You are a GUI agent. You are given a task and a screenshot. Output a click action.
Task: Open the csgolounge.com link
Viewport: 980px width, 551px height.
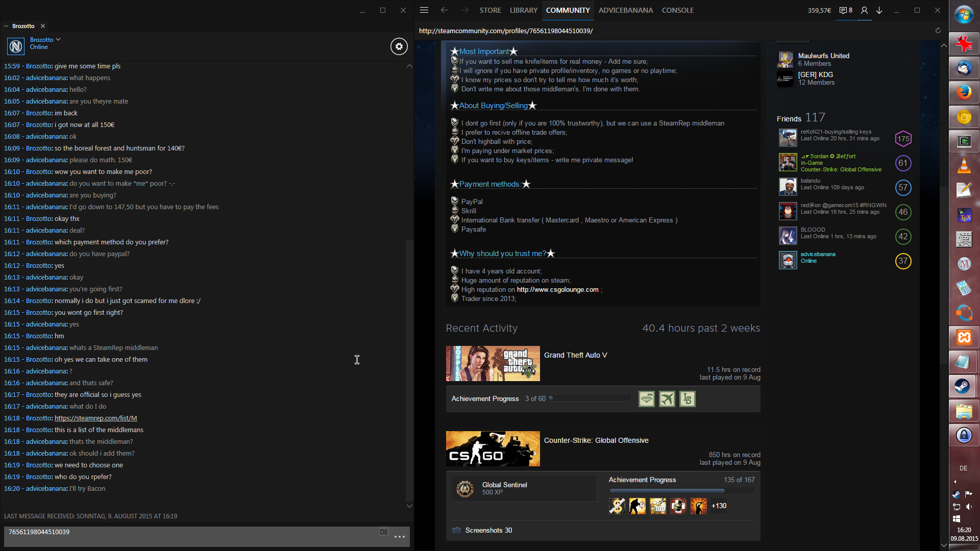(557, 290)
